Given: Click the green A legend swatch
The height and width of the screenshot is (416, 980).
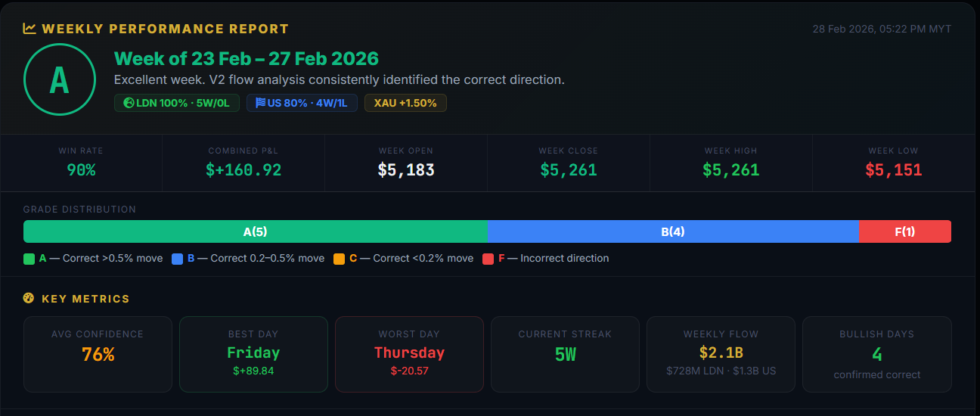Looking at the screenshot, I should 29,259.
